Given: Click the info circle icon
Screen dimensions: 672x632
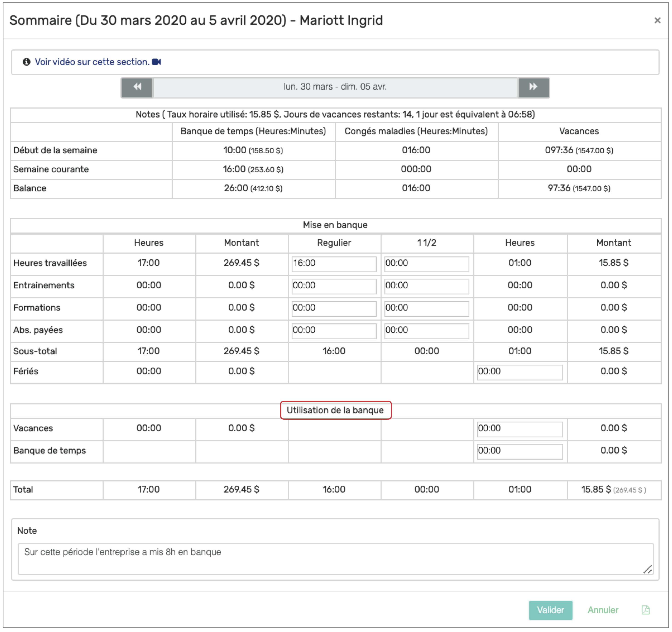Looking at the screenshot, I should coord(26,62).
